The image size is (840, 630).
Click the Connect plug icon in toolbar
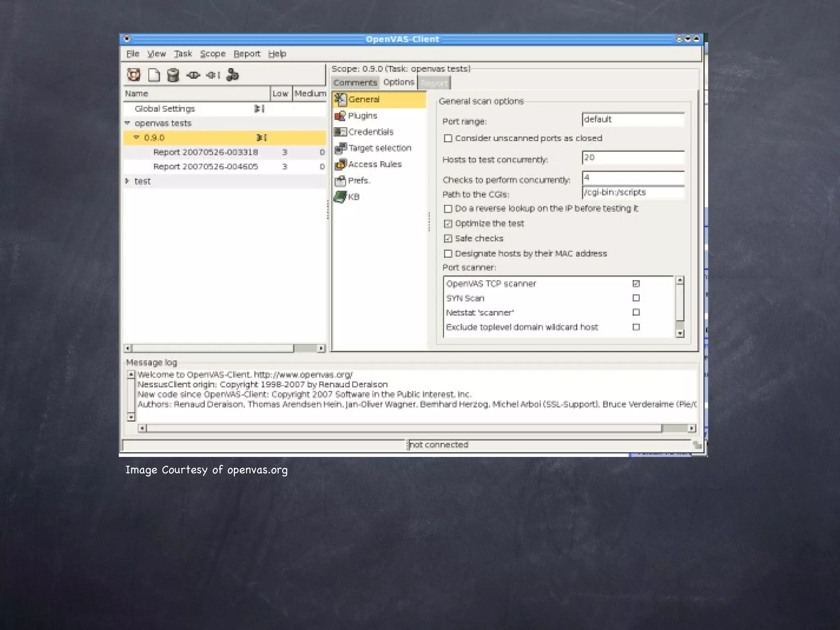tap(193, 75)
